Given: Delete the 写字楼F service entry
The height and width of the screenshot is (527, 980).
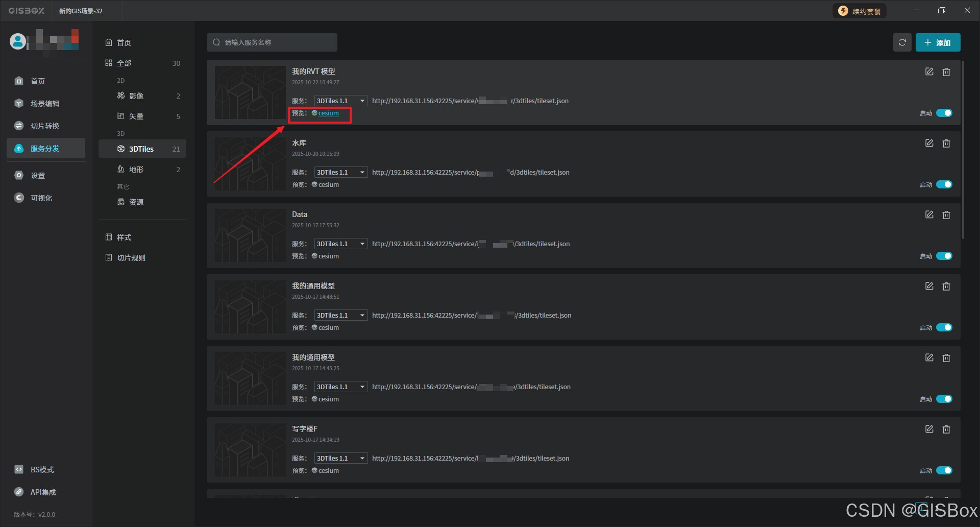Looking at the screenshot, I should click(x=946, y=429).
